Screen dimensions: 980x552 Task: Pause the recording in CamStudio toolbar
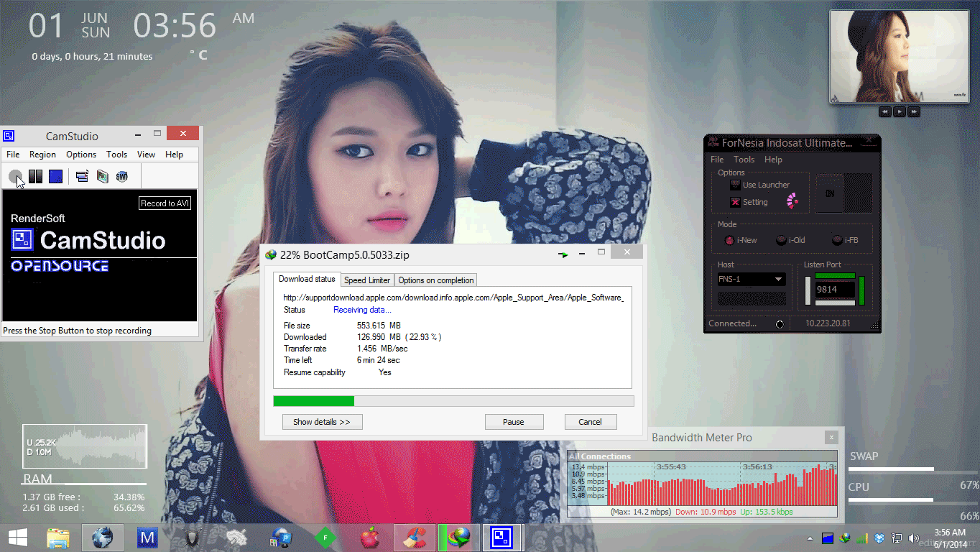35,176
